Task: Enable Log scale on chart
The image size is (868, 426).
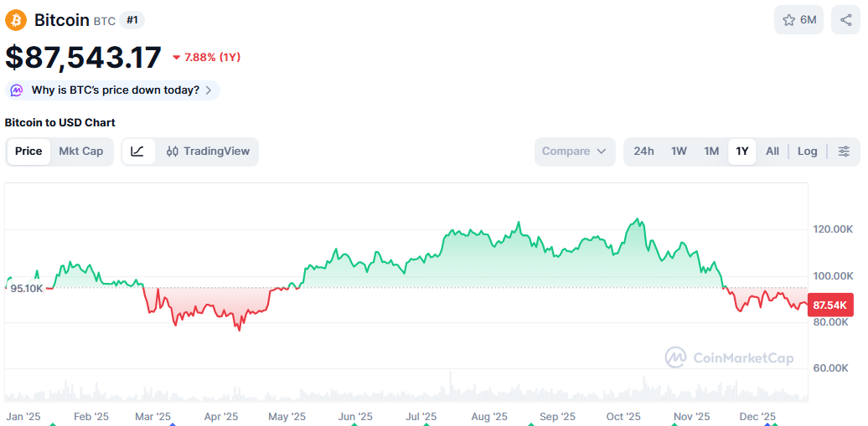Action: [x=807, y=151]
